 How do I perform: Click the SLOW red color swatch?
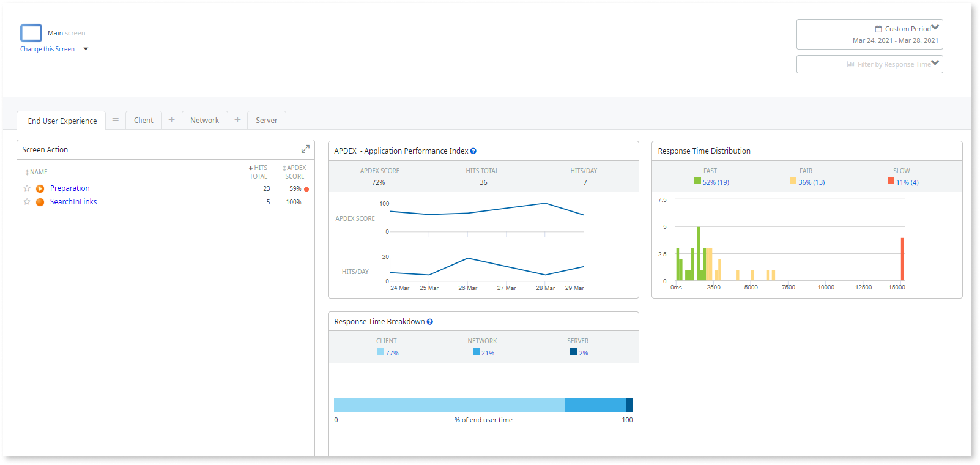point(891,181)
